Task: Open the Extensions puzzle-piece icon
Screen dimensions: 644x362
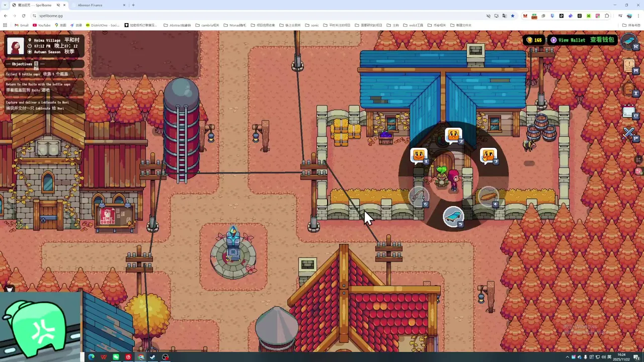Action: coord(607,16)
